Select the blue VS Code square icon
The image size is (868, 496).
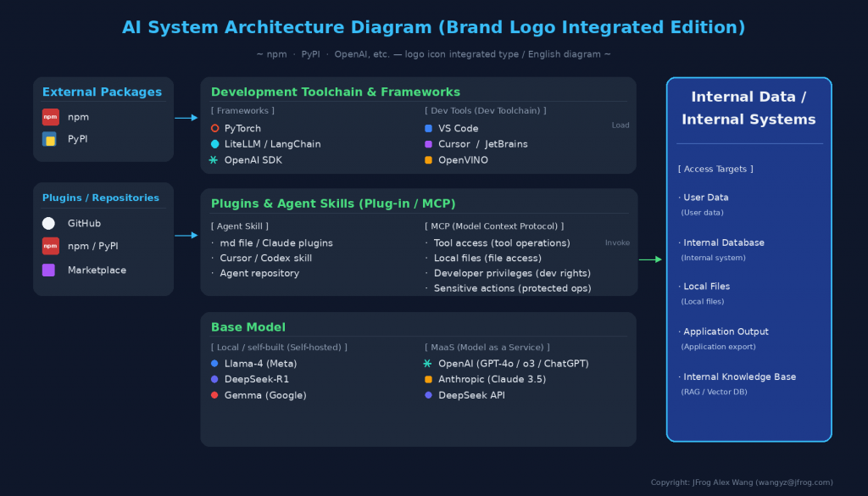428,128
